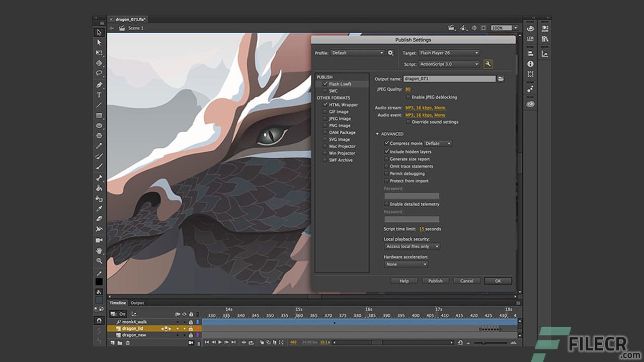Click Help in the Publish Settings dialog
The width and height of the screenshot is (644, 362).
click(x=403, y=281)
